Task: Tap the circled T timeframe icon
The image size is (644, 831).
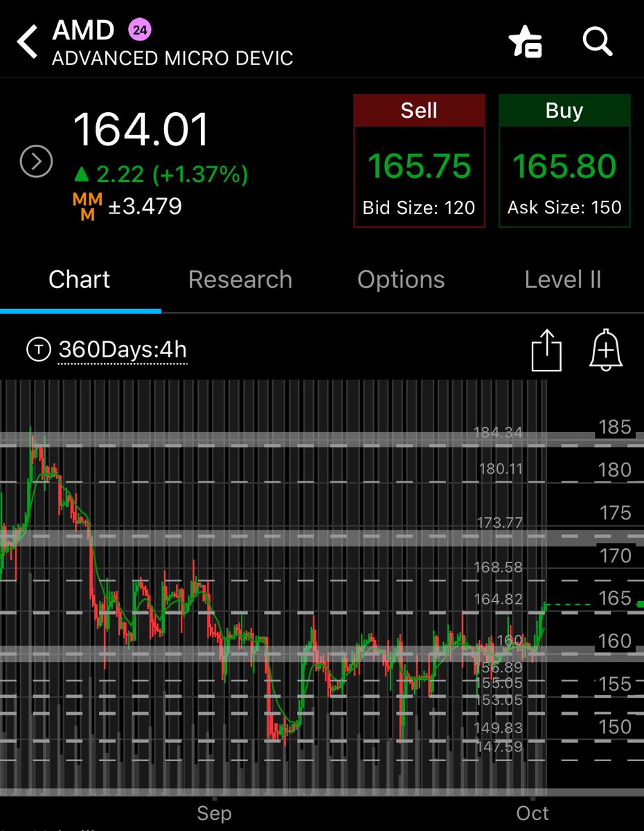Action: click(37, 350)
